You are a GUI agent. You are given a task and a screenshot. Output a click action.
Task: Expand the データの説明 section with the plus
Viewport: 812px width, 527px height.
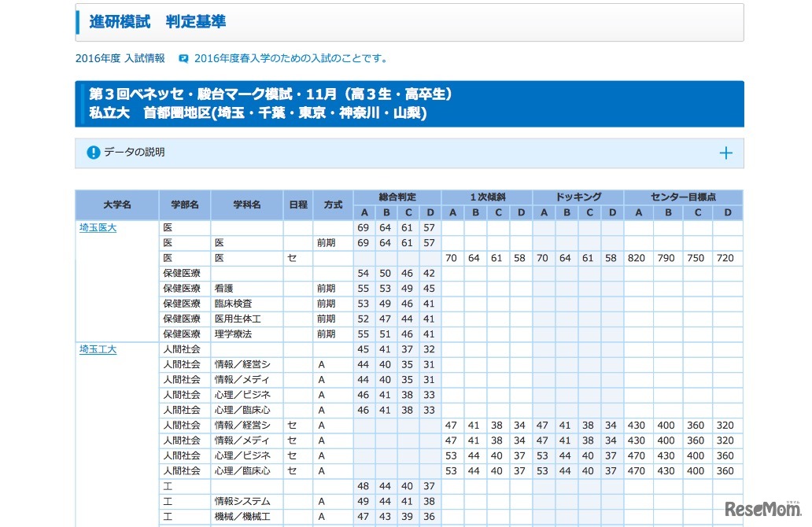(725, 153)
